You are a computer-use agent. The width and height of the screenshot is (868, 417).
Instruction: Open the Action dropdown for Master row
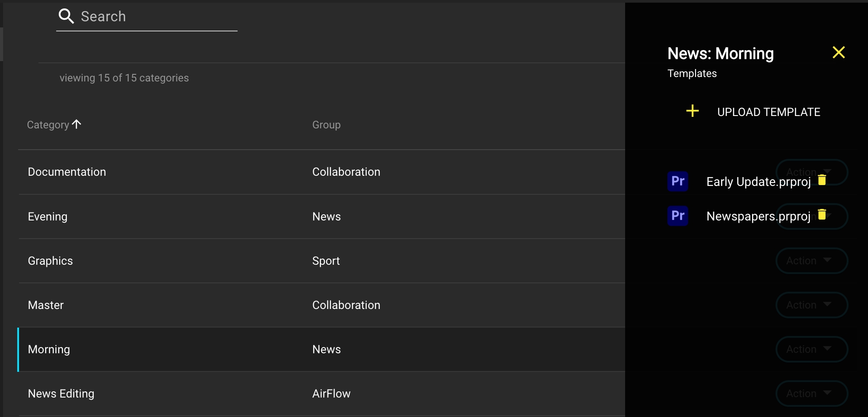coord(811,305)
